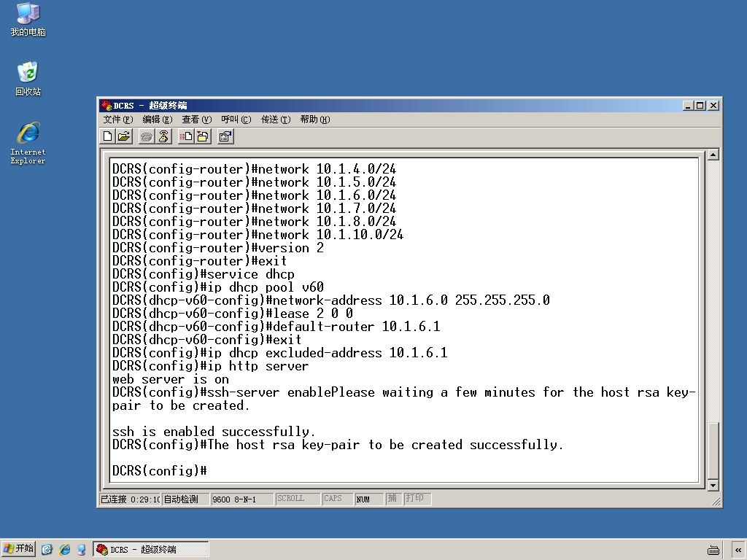Open the 帮助(H) menu
Screen dimensions: 747x560
(x=315, y=120)
